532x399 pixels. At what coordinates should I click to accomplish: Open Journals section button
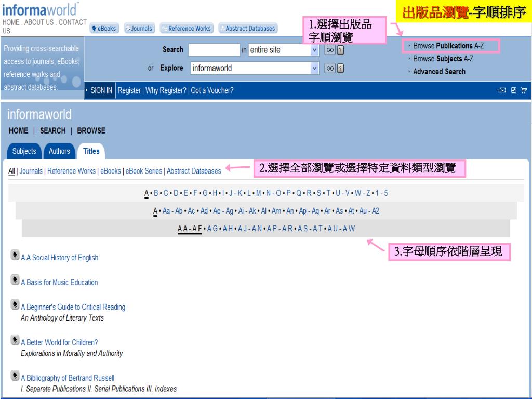pos(139,29)
